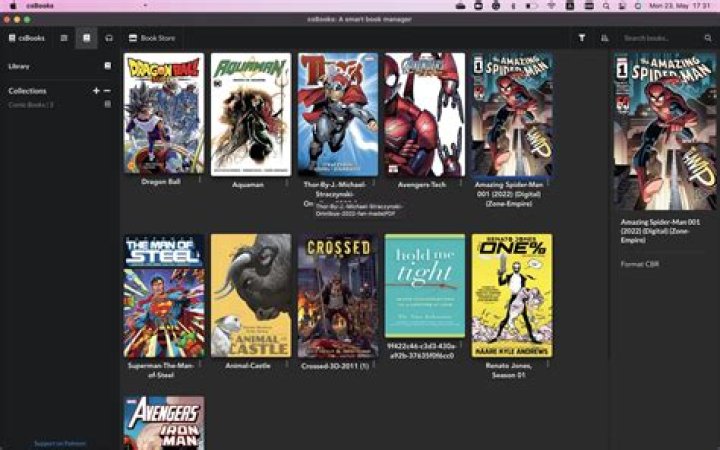Click the search magnifier icon in toolbar
720x450 pixels.
point(708,38)
